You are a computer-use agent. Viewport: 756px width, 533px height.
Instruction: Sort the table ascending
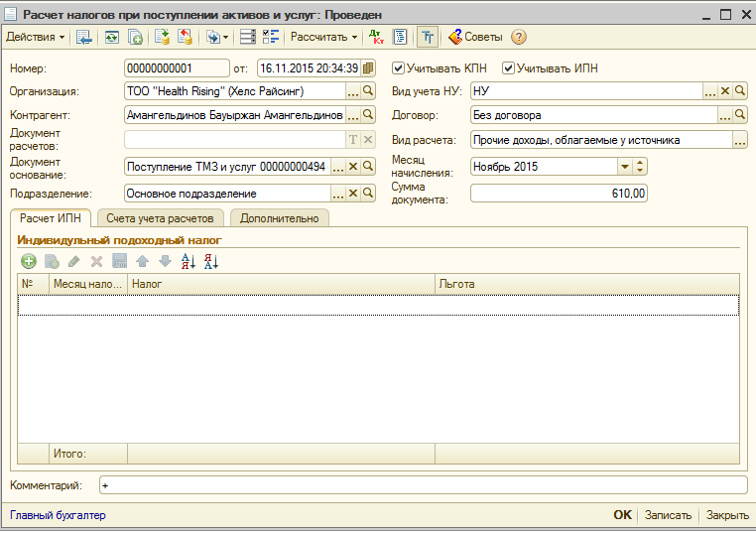point(189,261)
